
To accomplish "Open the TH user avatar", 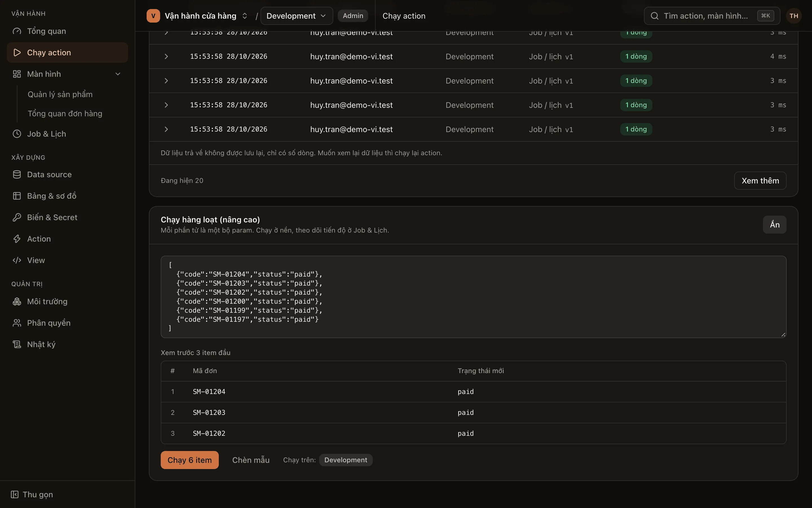I will click(794, 16).
